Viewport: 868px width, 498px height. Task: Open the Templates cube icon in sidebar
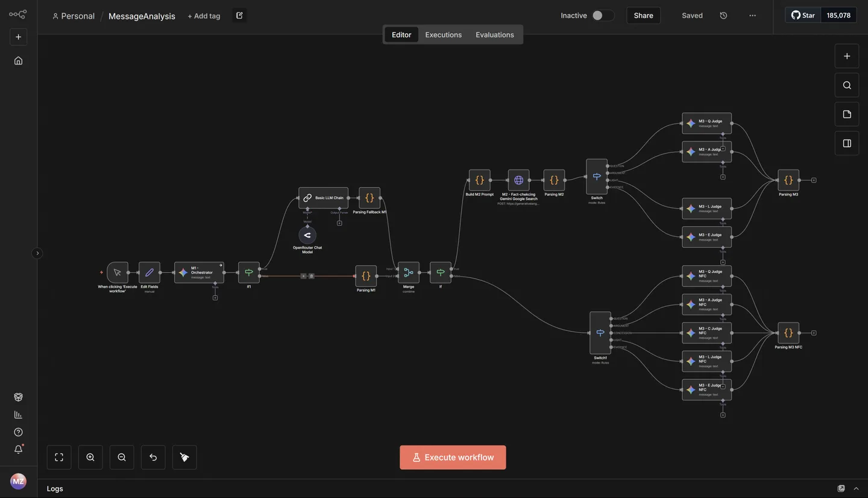[18, 397]
